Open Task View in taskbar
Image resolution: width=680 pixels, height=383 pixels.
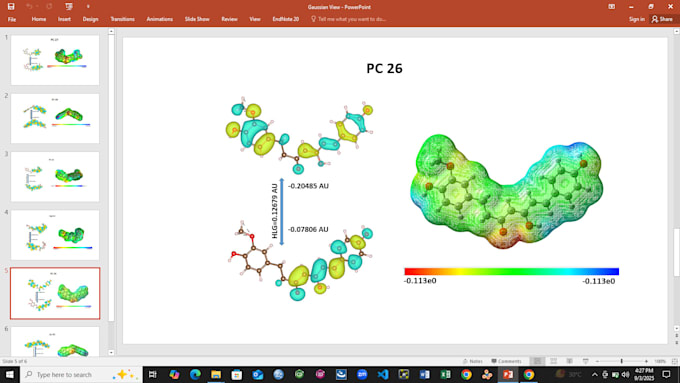153,374
